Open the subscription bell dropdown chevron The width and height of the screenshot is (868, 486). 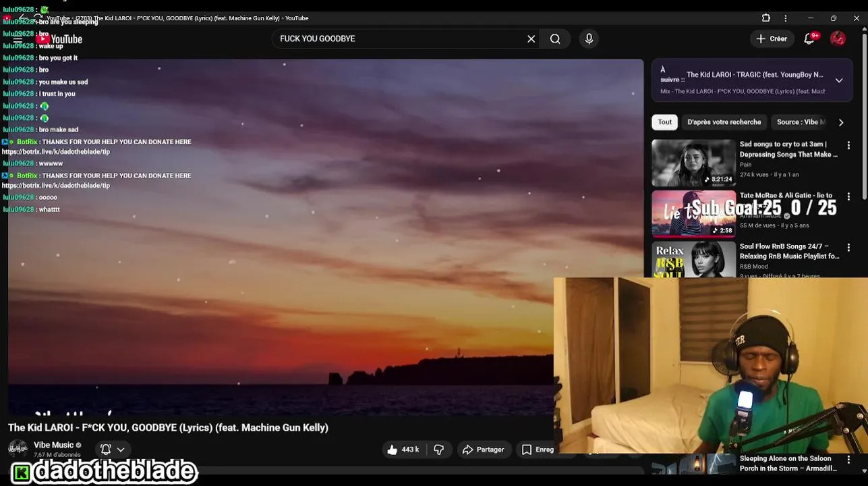(121, 450)
